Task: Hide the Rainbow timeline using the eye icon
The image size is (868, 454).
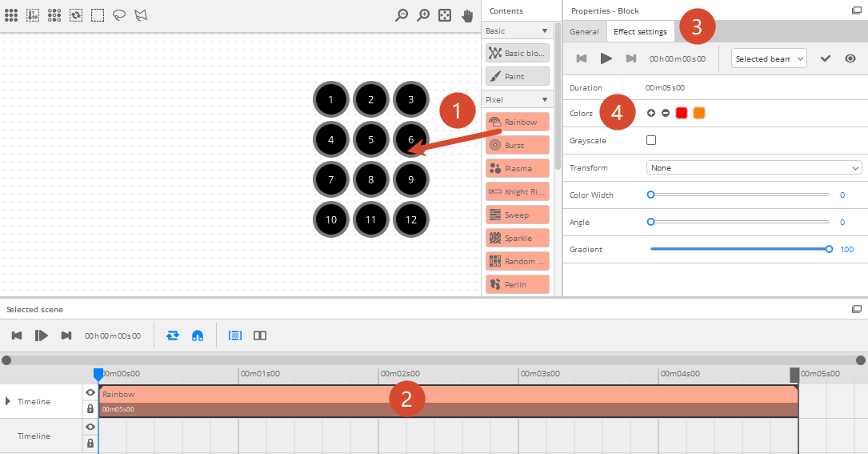Action: (90, 393)
